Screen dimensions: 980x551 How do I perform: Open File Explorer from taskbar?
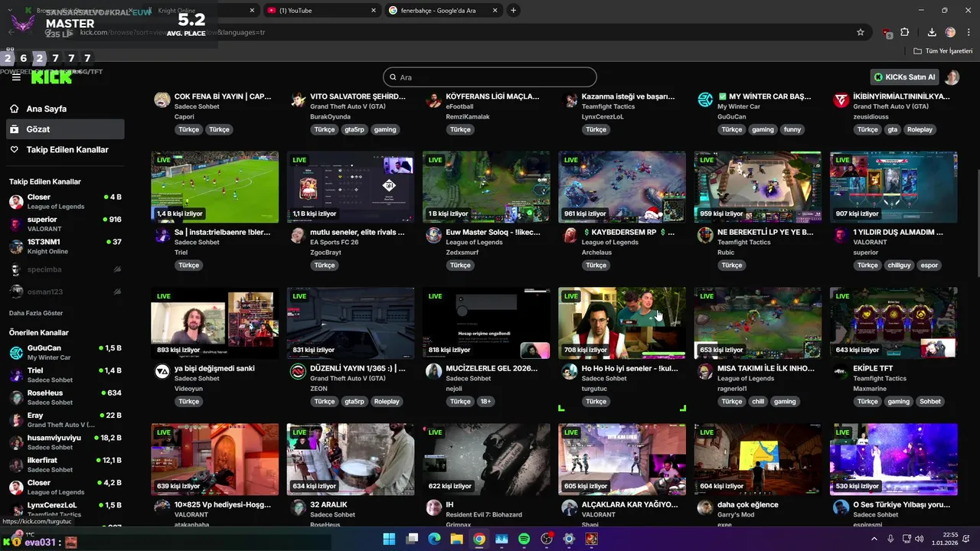pos(456,539)
